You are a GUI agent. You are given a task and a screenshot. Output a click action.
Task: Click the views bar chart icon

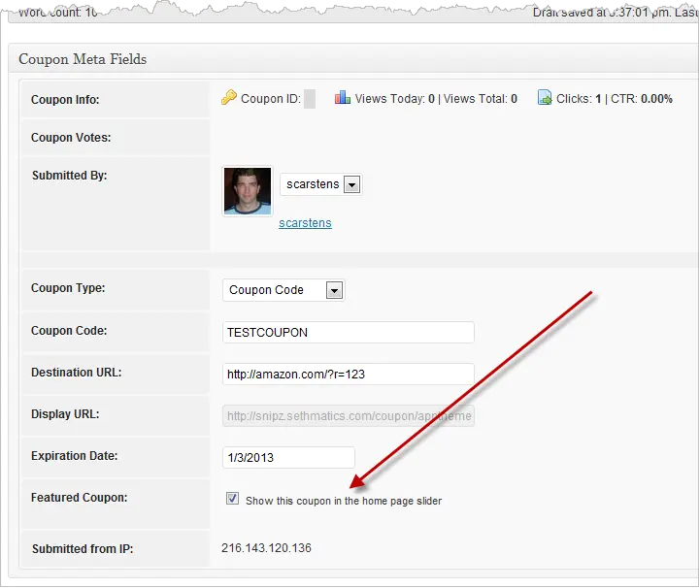click(342, 97)
